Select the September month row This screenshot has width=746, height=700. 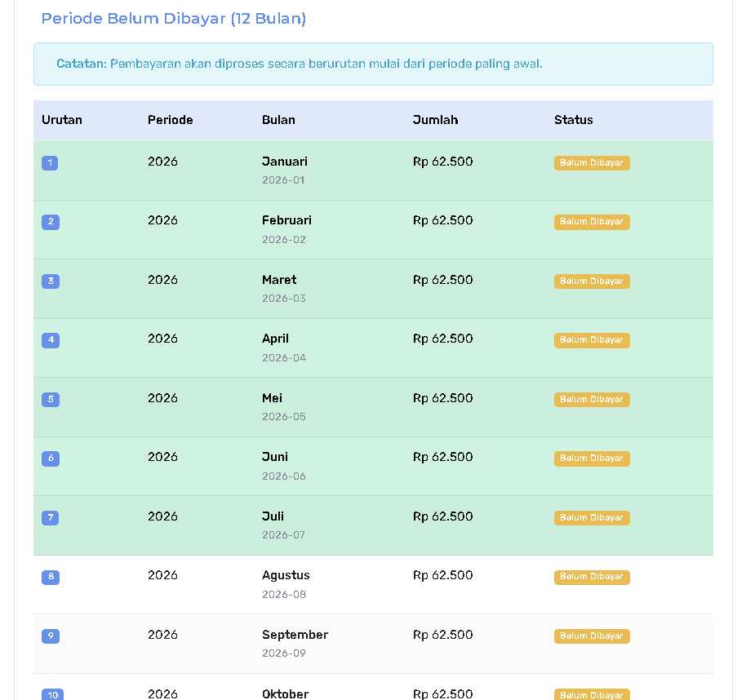coord(295,635)
